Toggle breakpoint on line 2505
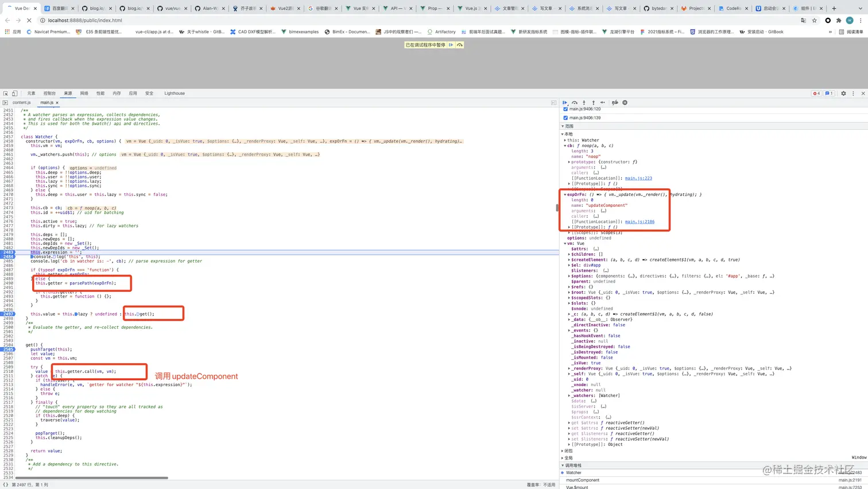The image size is (868, 489). [7, 349]
